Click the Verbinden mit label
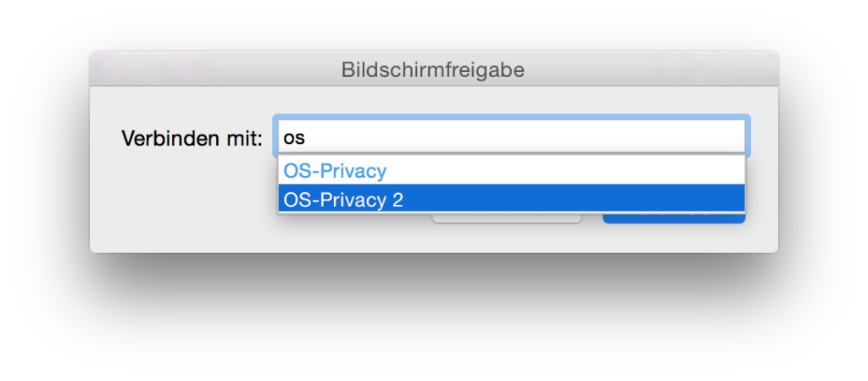The height and width of the screenshot is (381, 868). coord(192,138)
